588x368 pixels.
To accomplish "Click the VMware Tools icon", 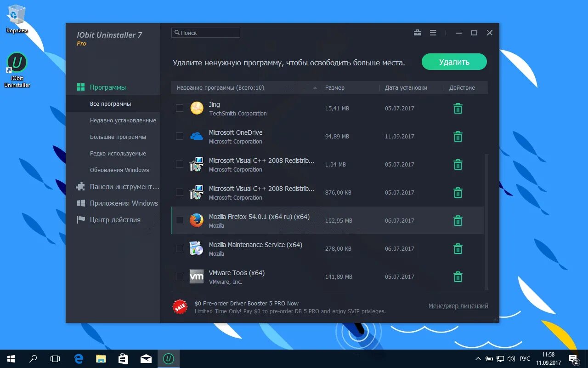I will (197, 276).
